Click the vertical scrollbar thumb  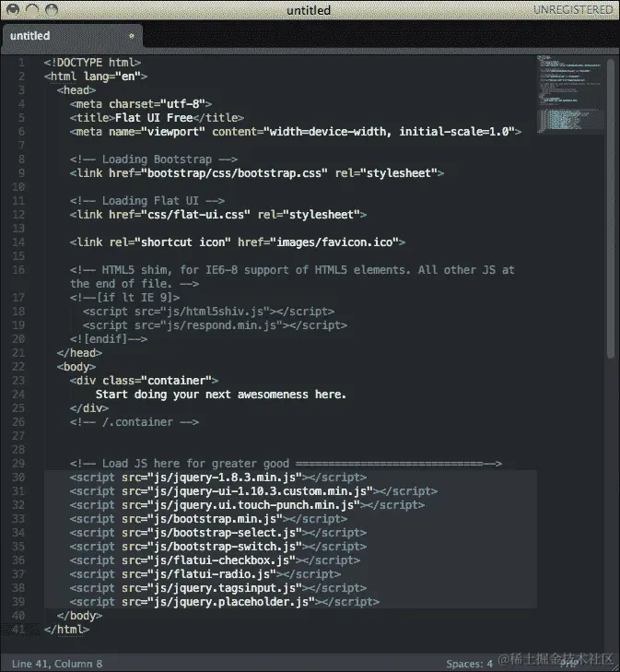coord(611,208)
